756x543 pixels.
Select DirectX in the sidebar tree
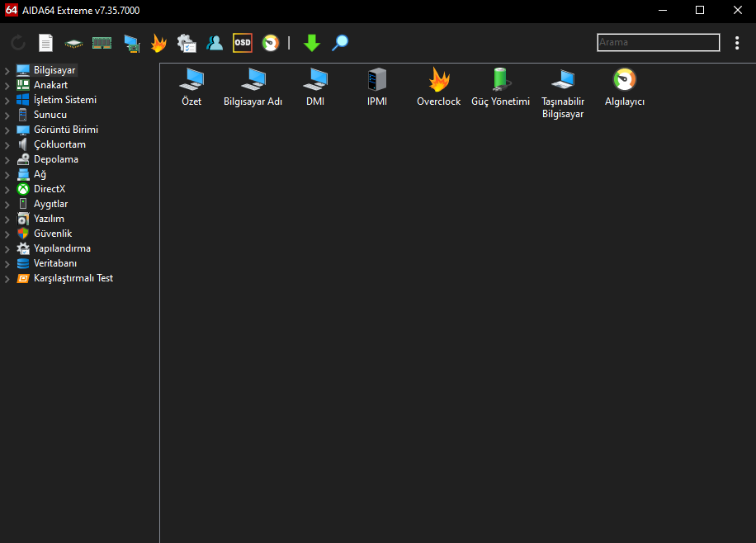pyautogui.click(x=50, y=189)
